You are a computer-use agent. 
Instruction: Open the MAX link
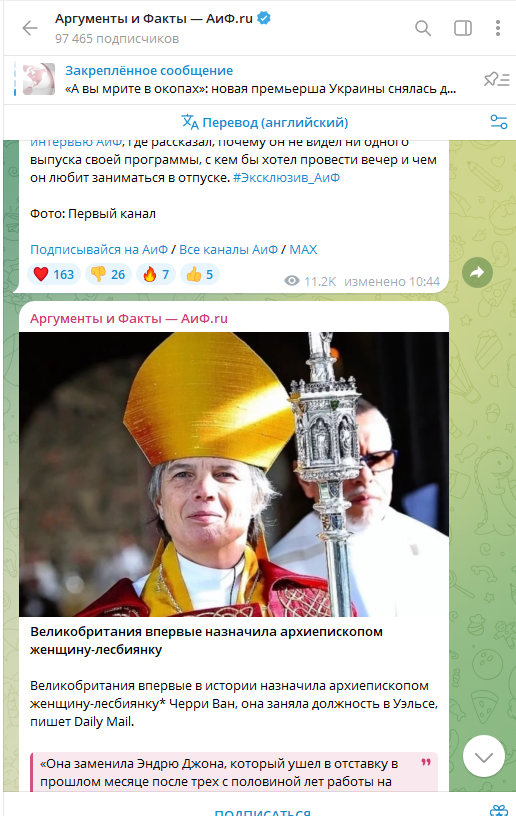(x=303, y=249)
